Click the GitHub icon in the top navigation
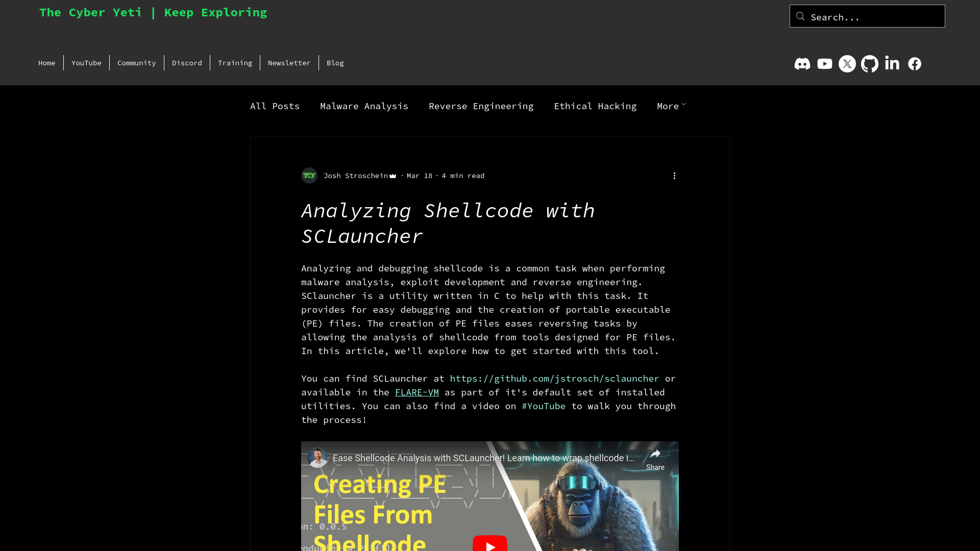Screen dimensions: 980x551 (870, 63)
